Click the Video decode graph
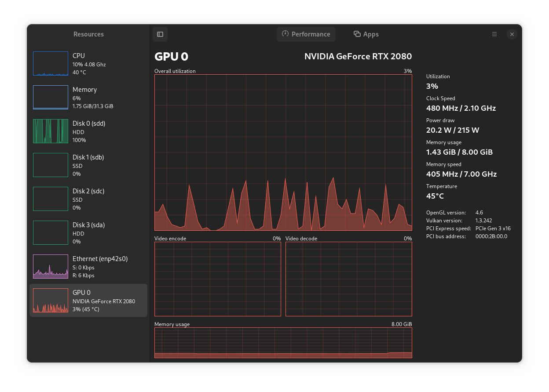 click(x=349, y=279)
